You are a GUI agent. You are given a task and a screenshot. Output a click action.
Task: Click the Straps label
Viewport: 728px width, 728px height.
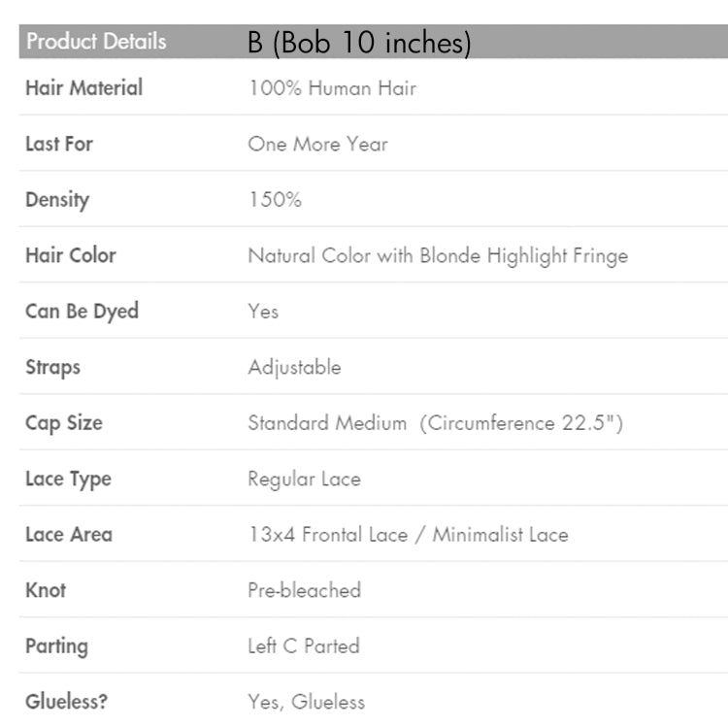pyautogui.click(x=52, y=368)
